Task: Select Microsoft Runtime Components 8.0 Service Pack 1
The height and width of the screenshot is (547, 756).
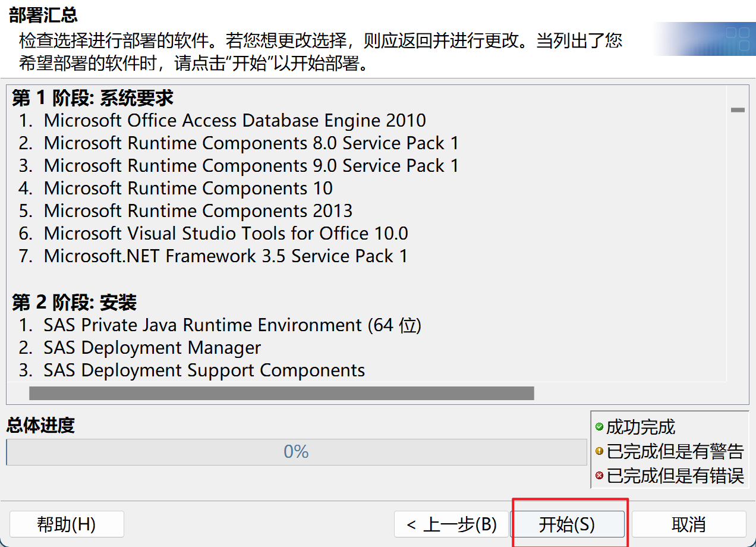Action: (238, 143)
